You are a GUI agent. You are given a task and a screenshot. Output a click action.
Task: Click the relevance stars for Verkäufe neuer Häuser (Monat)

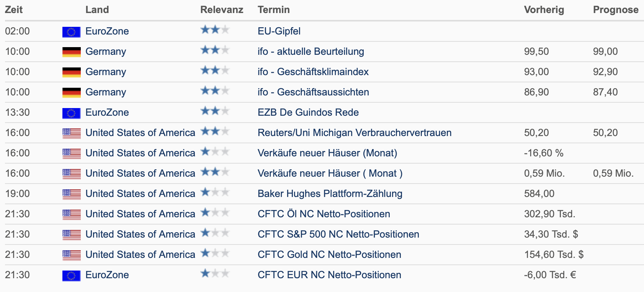pyautogui.click(x=215, y=151)
